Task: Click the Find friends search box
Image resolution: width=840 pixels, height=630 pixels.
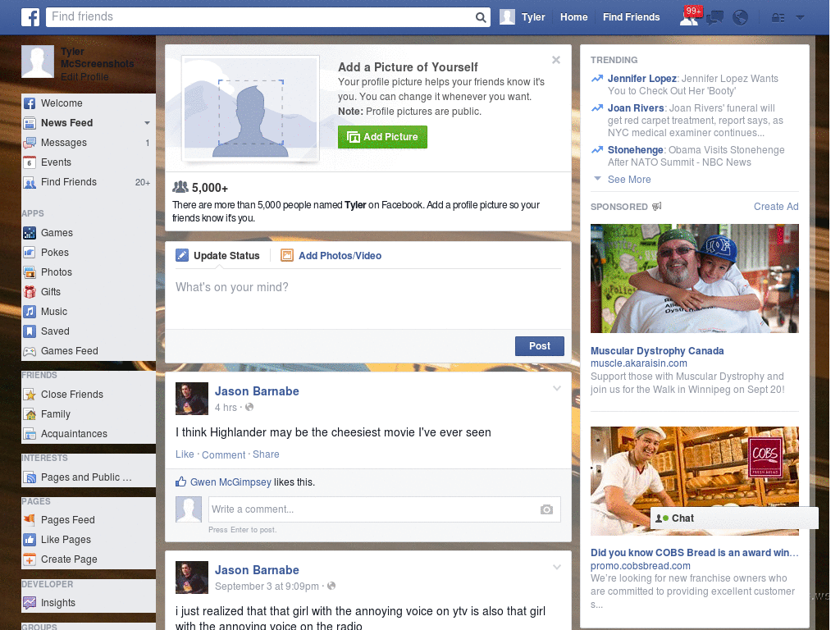Action: pos(261,17)
